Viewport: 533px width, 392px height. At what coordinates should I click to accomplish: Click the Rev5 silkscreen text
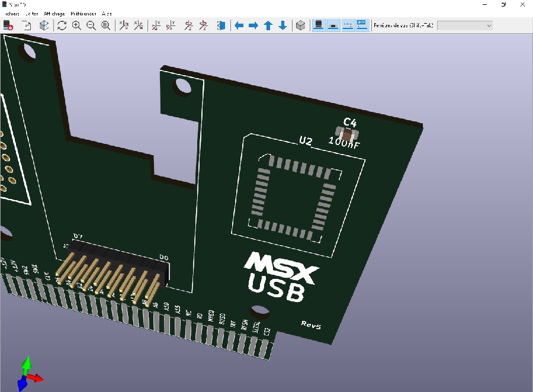(311, 324)
